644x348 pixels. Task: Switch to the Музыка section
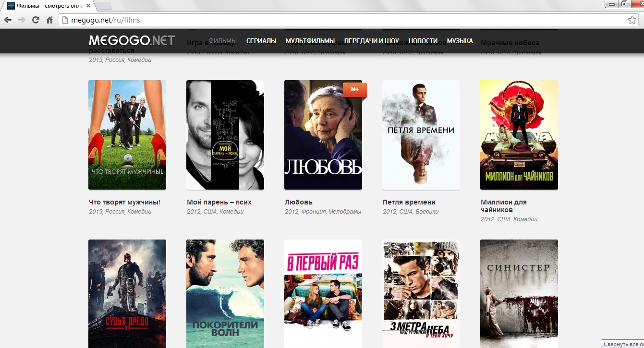pos(460,41)
